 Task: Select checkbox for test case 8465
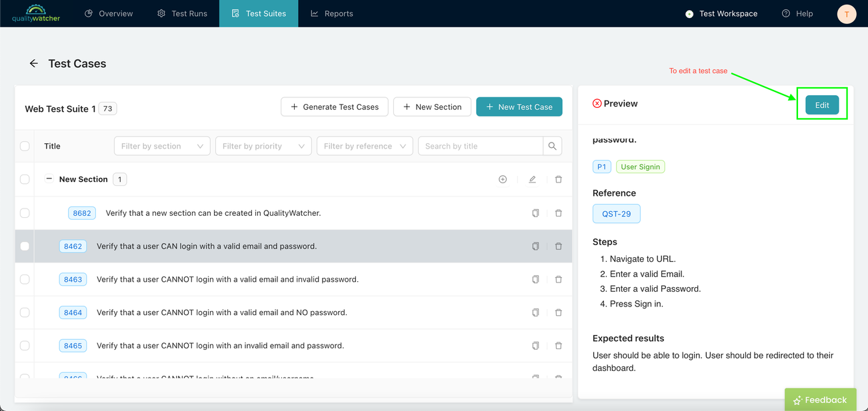pyautogui.click(x=25, y=346)
